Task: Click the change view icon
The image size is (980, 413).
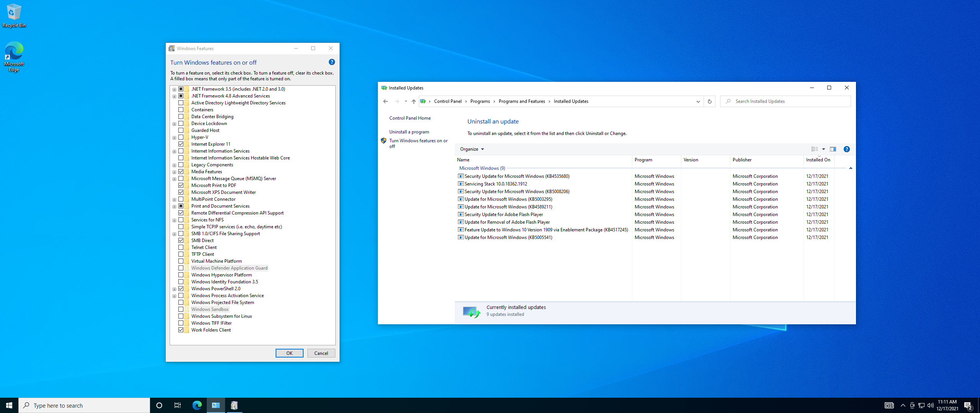Action: pyautogui.click(x=815, y=149)
